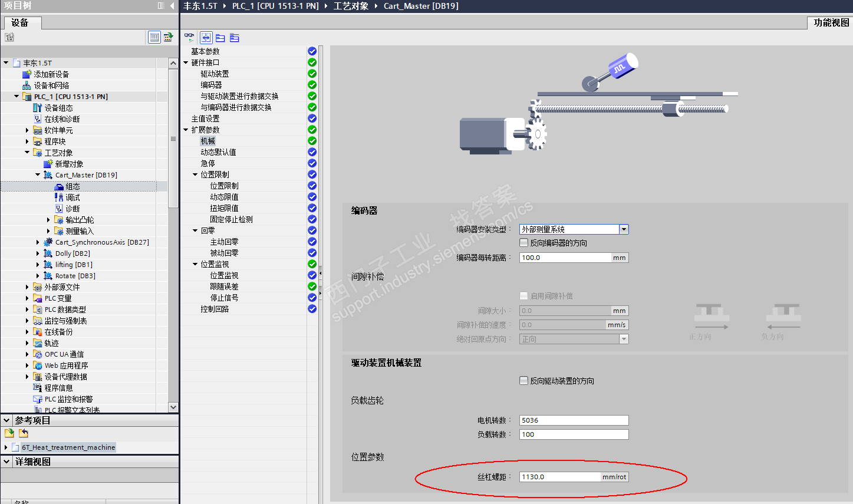Collapse the 硬件接口 group in parameter list
The height and width of the screenshot is (504, 853).
(x=186, y=62)
